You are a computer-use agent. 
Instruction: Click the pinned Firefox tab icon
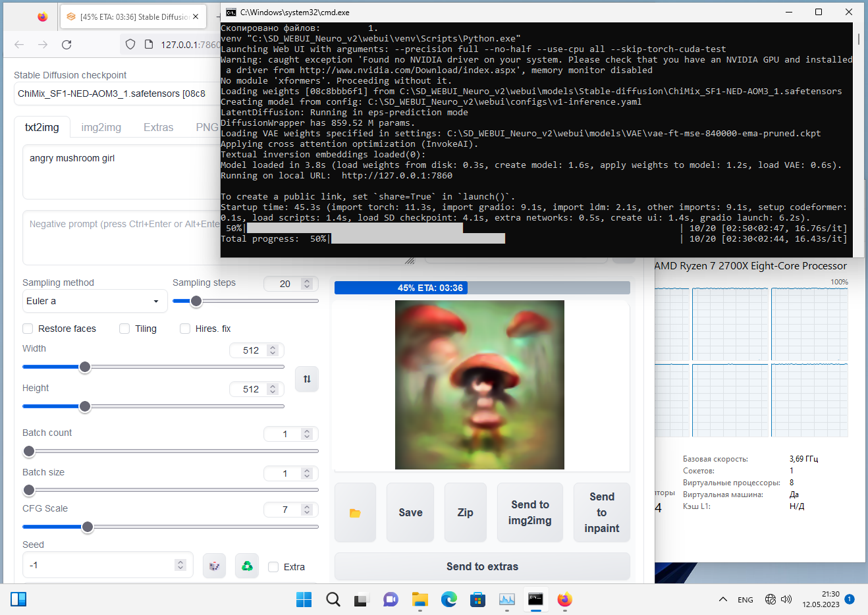click(43, 17)
